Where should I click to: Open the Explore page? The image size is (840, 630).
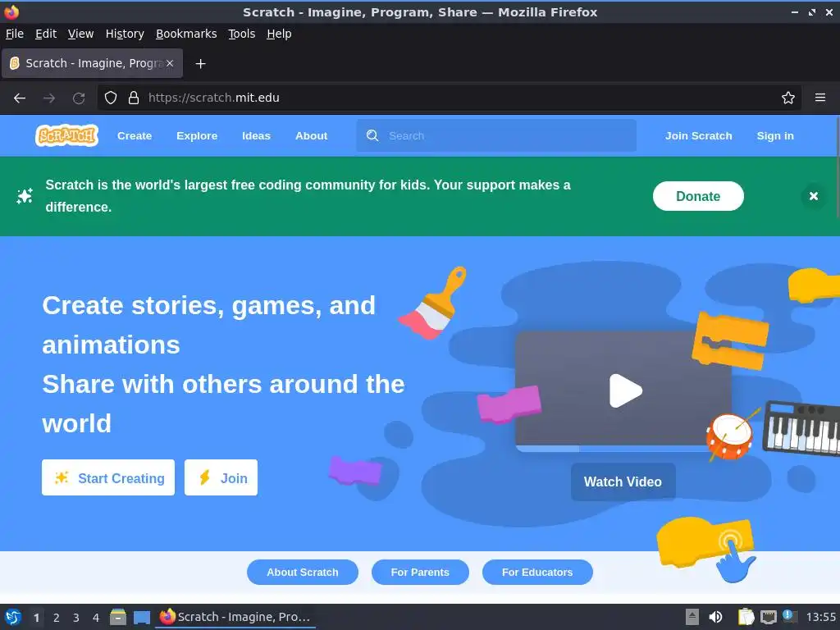[197, 136]
